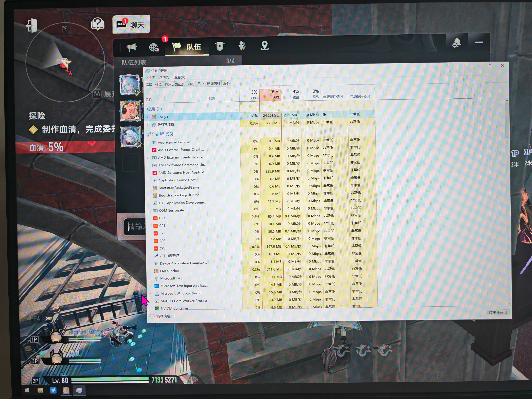532x399 pixels.
Task: Open the 选项(O) menu
Action: 165,77
